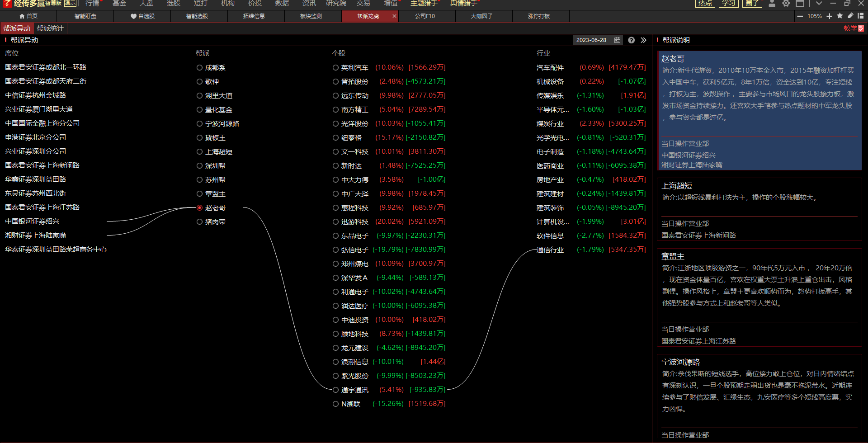Open the 研究院 menu
The image size is (868, 443).
pos(336,3)
